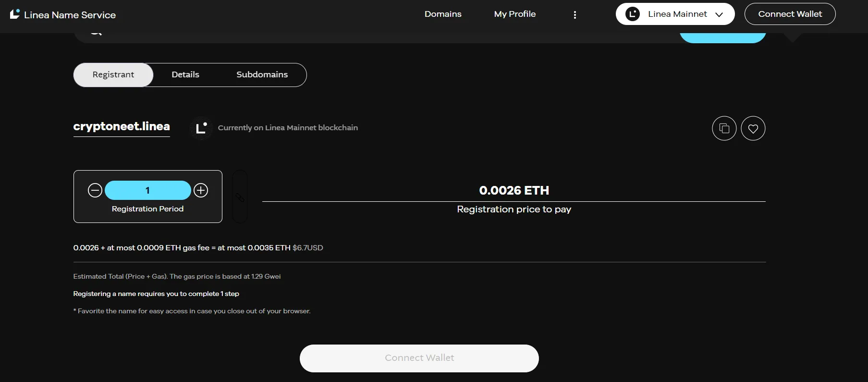This screenshot has height=382, width=868.
Task: Expand the network list via chevron arrow
Action: pyautogui.click(x=719, y=14)
